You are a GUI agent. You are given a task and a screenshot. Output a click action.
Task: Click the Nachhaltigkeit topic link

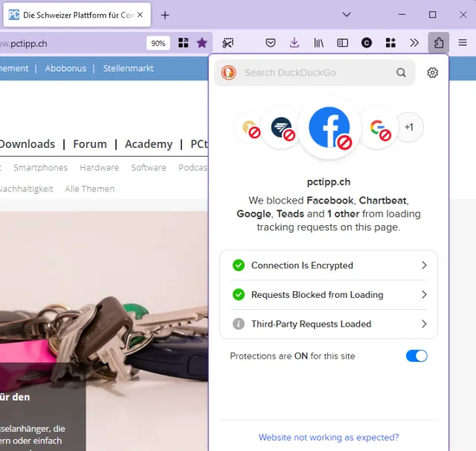pyautogui.click(x=27, y=189)
